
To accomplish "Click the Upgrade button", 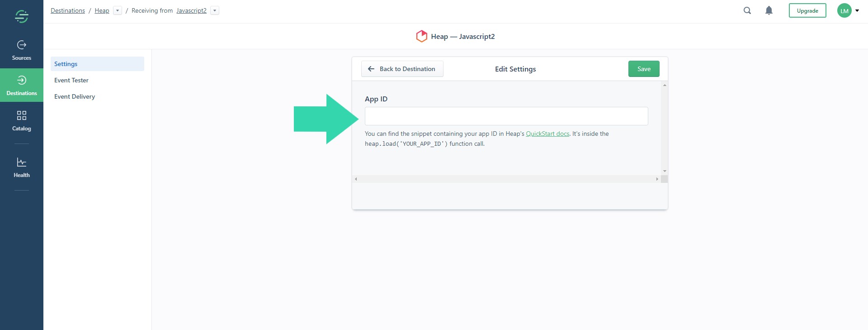I will coord(807,10).
